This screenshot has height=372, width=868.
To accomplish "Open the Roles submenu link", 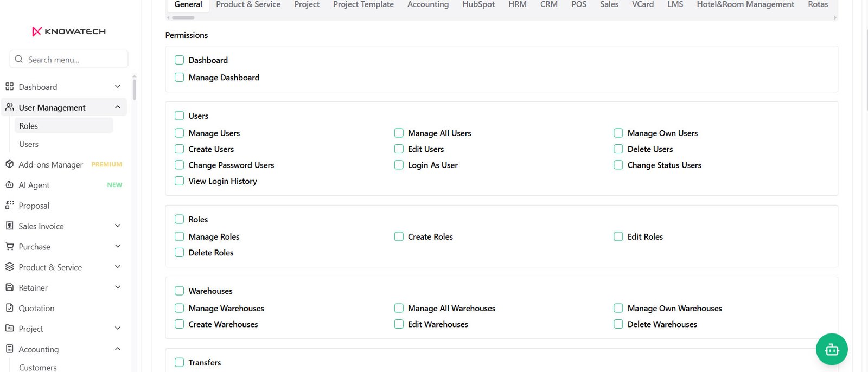I will 64,126.
